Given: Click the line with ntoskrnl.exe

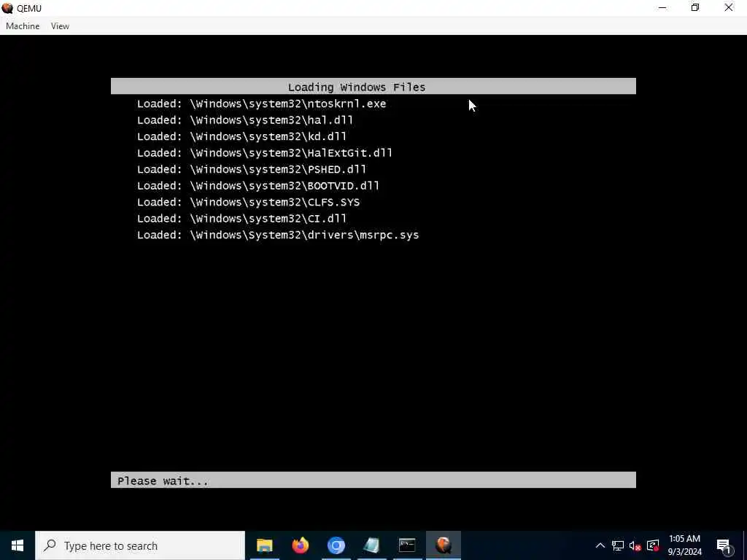Looking at the screenshot, I should 262,104.
